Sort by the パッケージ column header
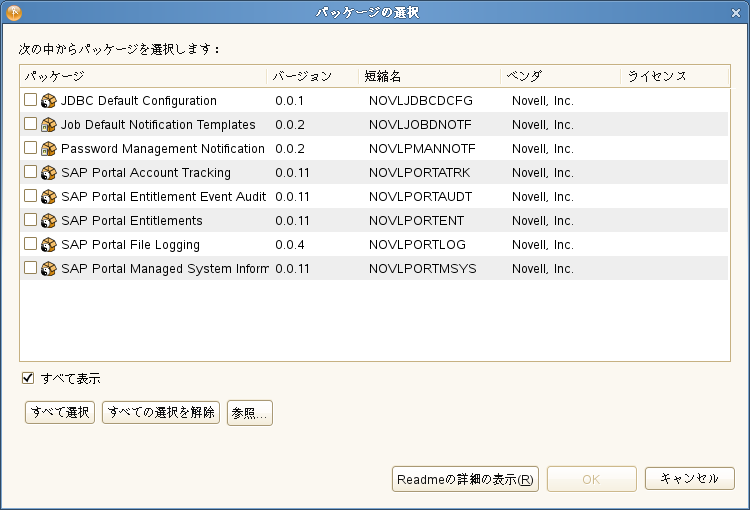This screenshot has height=510, width=750. pyautogui.click(x=143, y=76)
